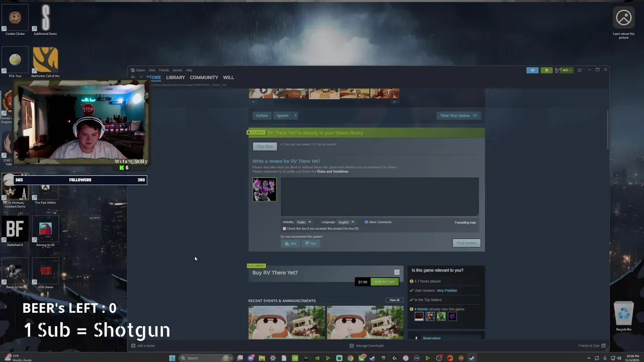Open the Friends menu in Steam
644x362 pixels.
[164, 70]
